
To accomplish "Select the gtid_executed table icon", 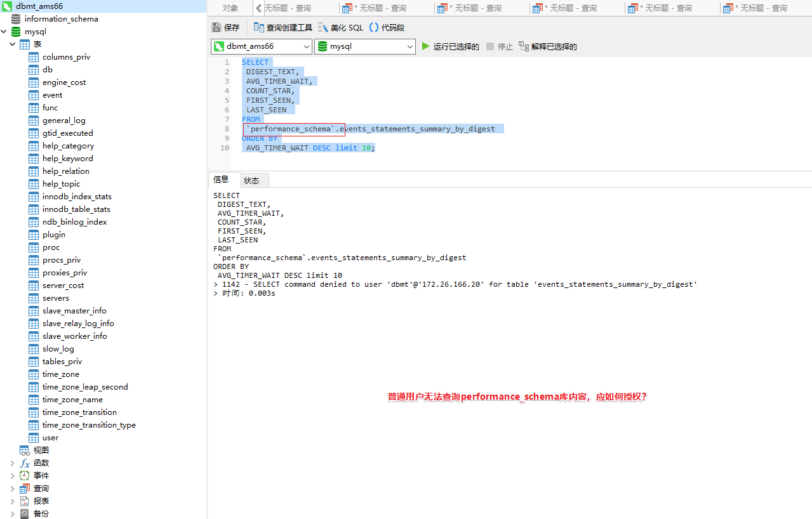I will [34, 133].
